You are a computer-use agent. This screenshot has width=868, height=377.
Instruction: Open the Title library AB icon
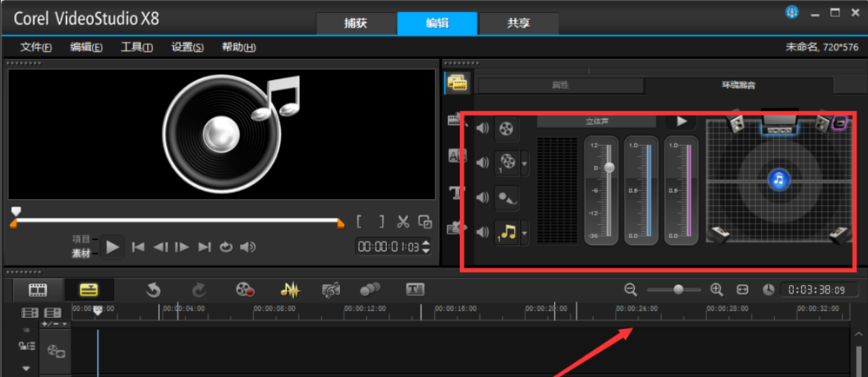click(457, 156)
